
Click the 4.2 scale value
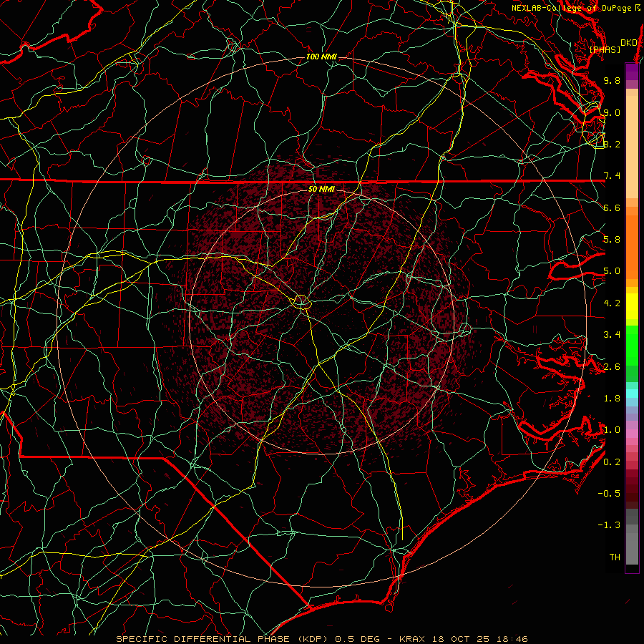[612, 303]
